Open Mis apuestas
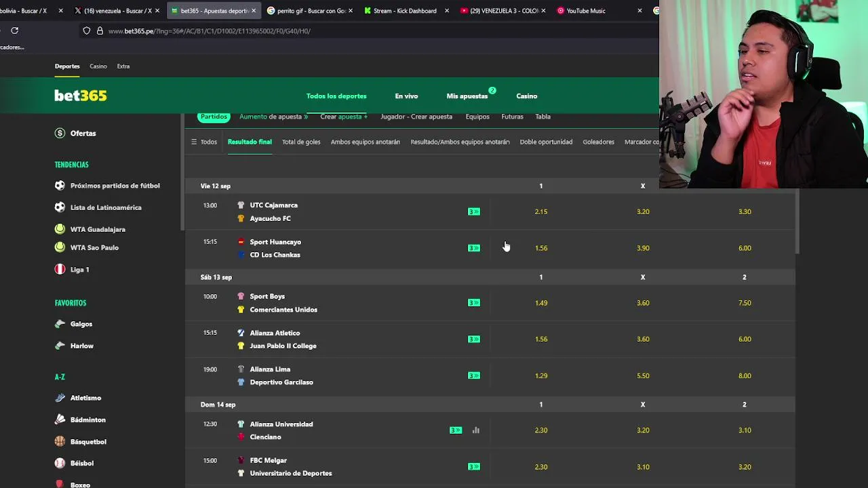This screenshot has height=488, width=868. click(467, 96)
